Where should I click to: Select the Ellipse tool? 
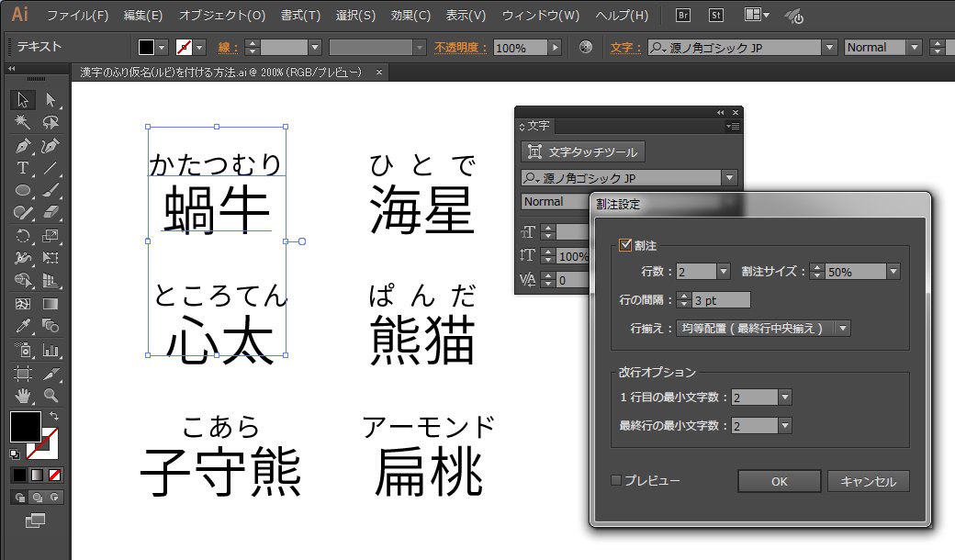pyautogui.click(x=23, y=191)
